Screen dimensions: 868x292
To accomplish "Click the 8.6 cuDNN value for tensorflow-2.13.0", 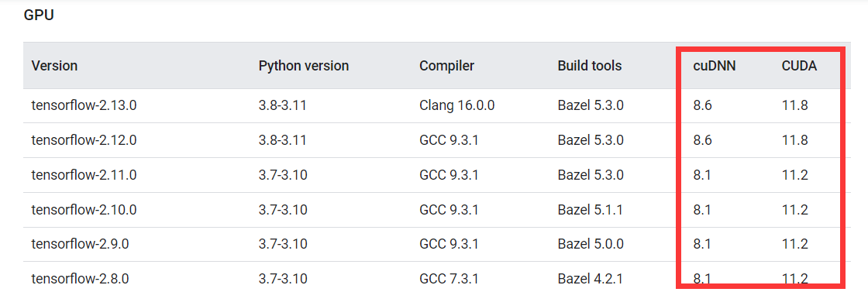I will pyautogui.click(x=702, y=105).
